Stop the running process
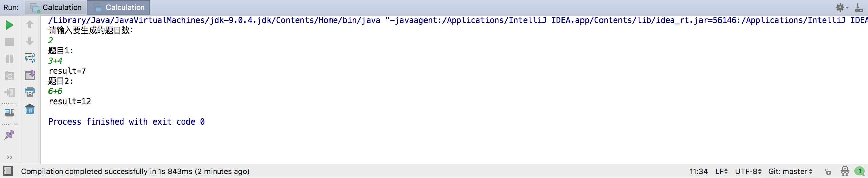The width and height of the screenshot is (868, 178). click(x=9, y=42)
